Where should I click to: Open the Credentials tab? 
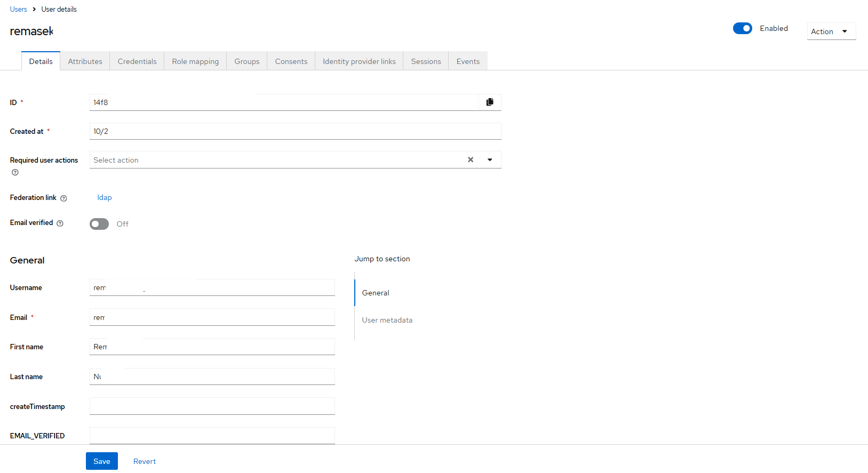pyautogui.click(x=137, y=61)
